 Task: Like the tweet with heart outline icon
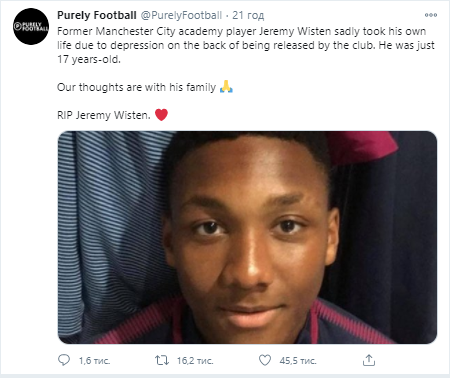click(x=265, y=360)
